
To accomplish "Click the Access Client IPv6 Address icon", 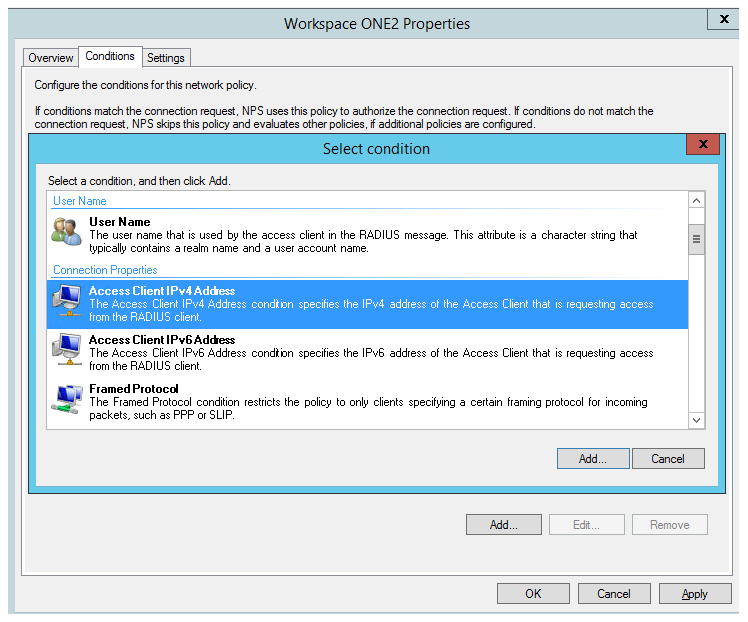I will pos(67,348).
